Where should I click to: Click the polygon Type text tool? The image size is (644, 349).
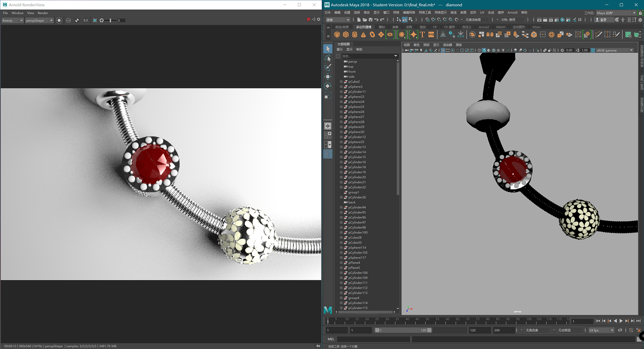422,35
